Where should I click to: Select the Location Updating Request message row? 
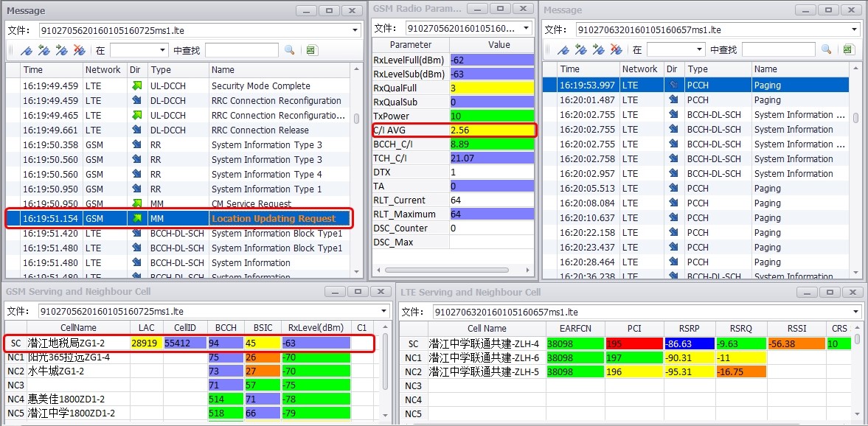tap(178, 218)
